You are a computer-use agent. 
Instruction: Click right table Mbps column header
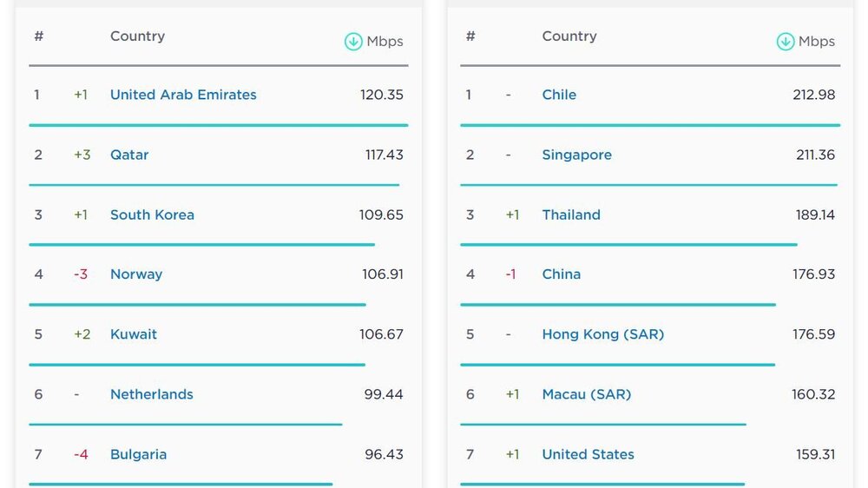click(817, 41)
